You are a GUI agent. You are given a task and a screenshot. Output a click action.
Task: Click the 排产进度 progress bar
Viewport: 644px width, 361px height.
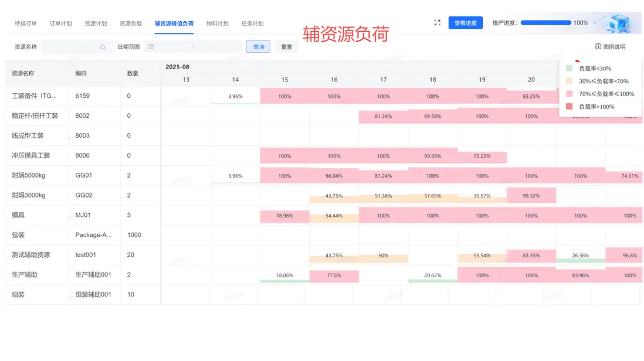pos(546,23)
